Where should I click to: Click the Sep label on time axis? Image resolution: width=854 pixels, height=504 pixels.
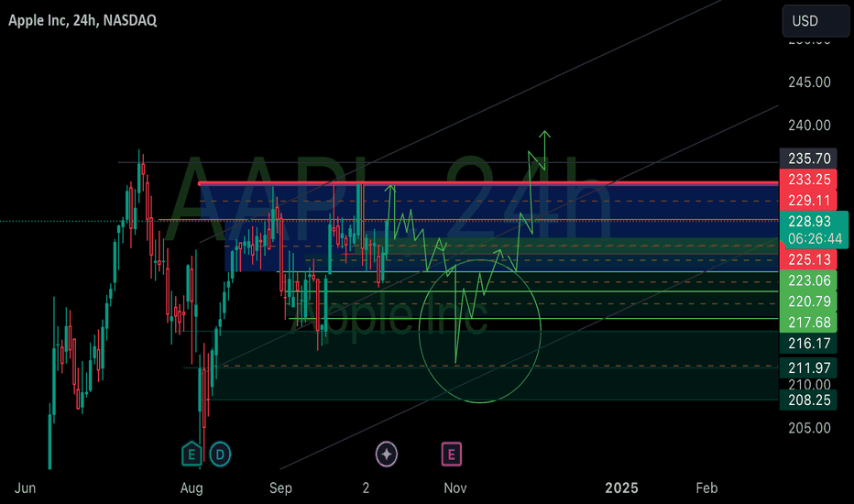pyautogui.click(x=280, y=488)
